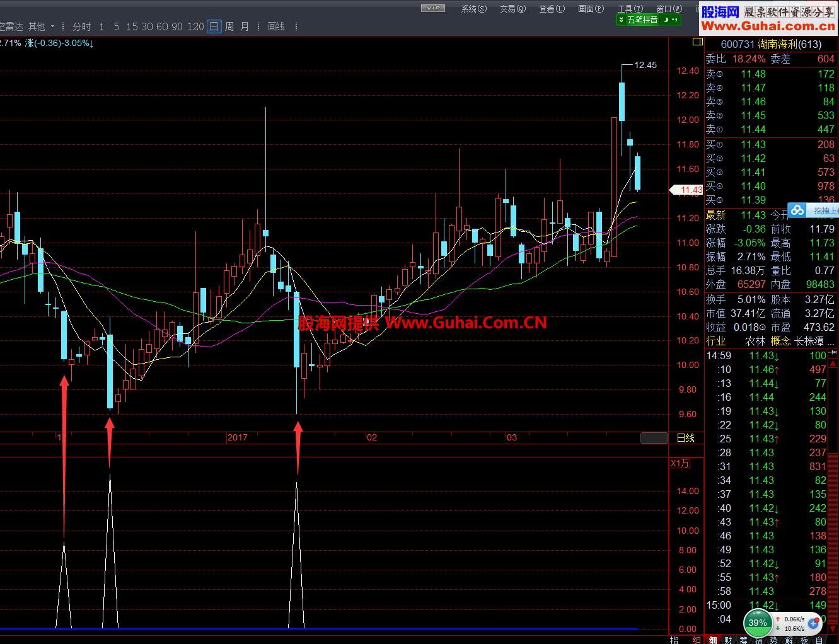Switch chart to 60-minute period
Viewport: 839px width, 644px height.
162,26
